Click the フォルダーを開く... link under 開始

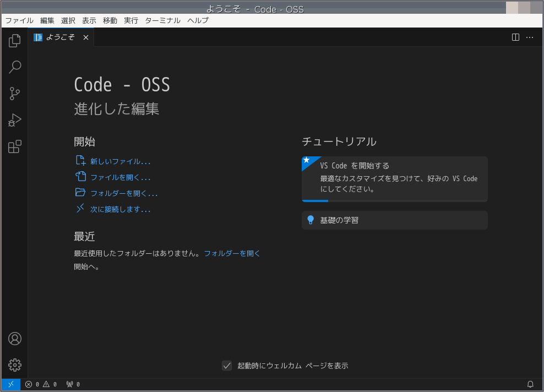(x=124, y=193)
